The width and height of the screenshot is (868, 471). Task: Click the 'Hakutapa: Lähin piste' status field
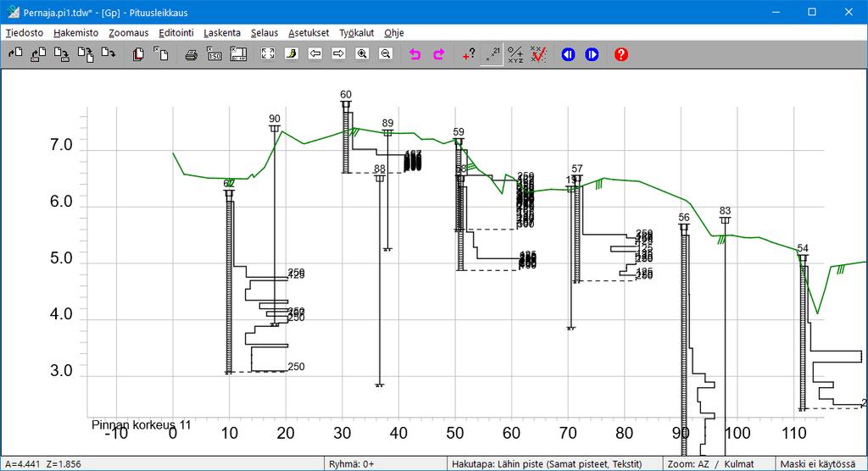point(554,464)
